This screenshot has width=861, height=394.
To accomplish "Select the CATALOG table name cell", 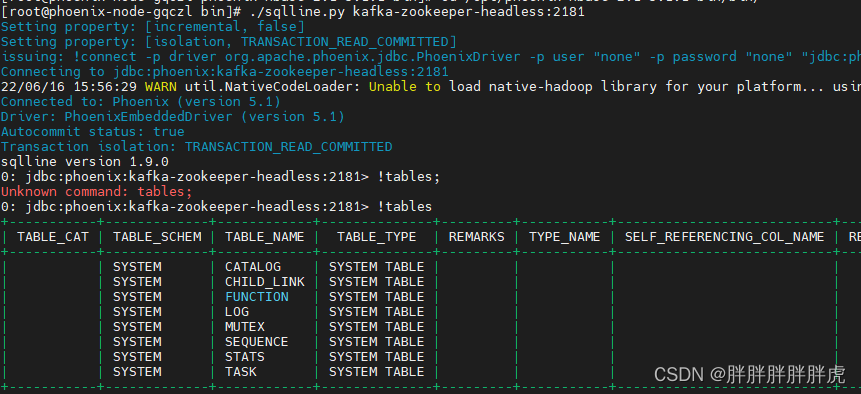I will coord(253,267).
